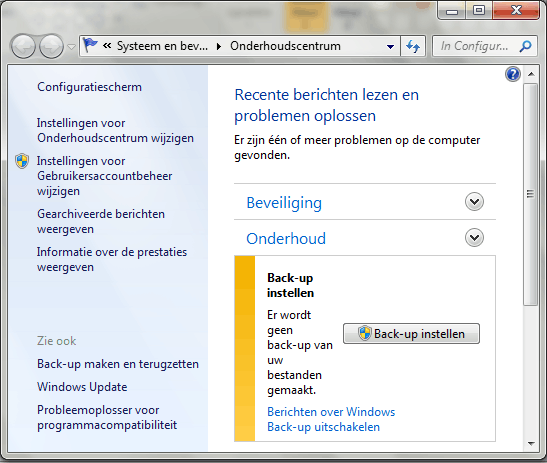Viewport: 547px width, 463px height.
Task: Open Configuratiescherm home link
Action: pos(89,87)
